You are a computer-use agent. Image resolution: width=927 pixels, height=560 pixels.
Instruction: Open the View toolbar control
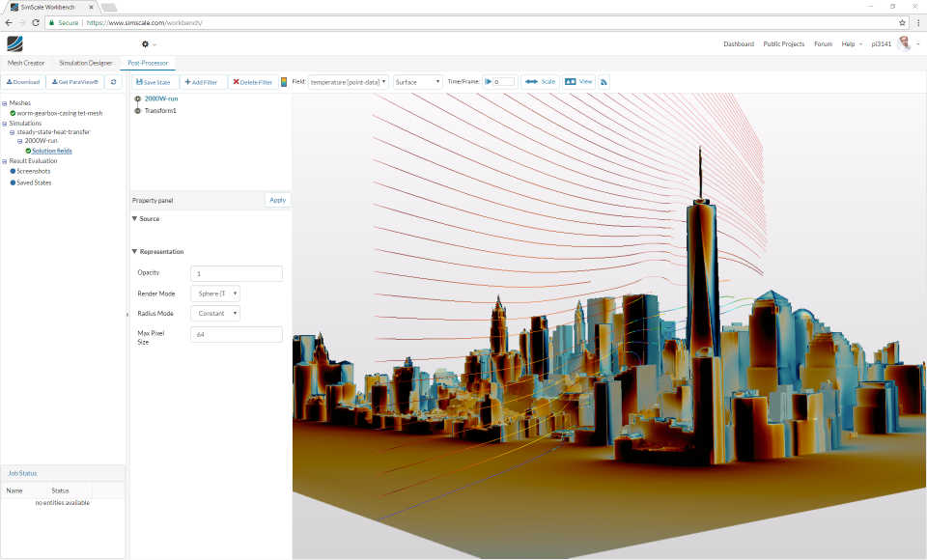pyautogui.click(x=577, y=81)
